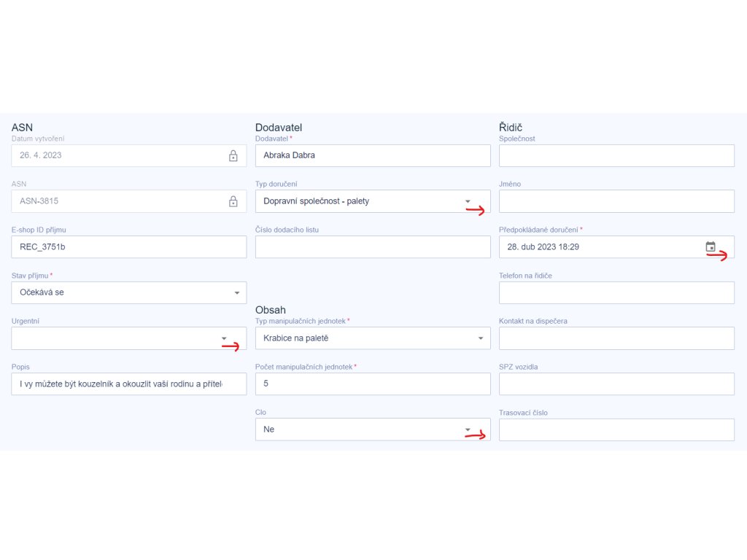Click the lock icon in Datum vytvoření field
The image size is (747, 560).
233,156
